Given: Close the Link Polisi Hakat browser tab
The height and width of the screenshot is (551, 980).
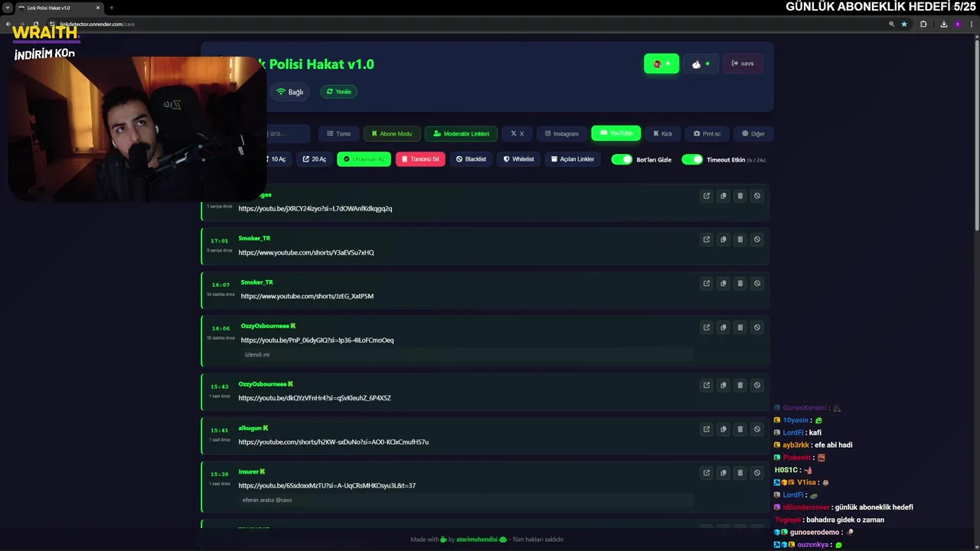Looking at the screenshot, I should tap(98, 8).
